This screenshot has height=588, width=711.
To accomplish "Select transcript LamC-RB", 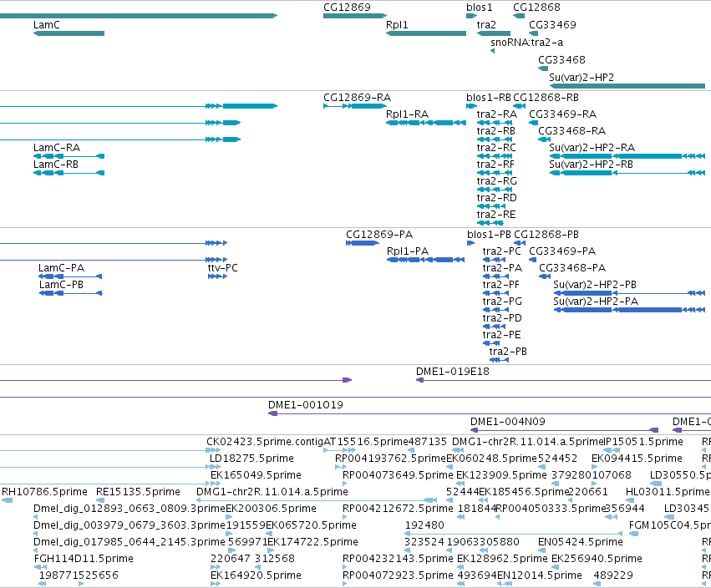I will point(69,173).
